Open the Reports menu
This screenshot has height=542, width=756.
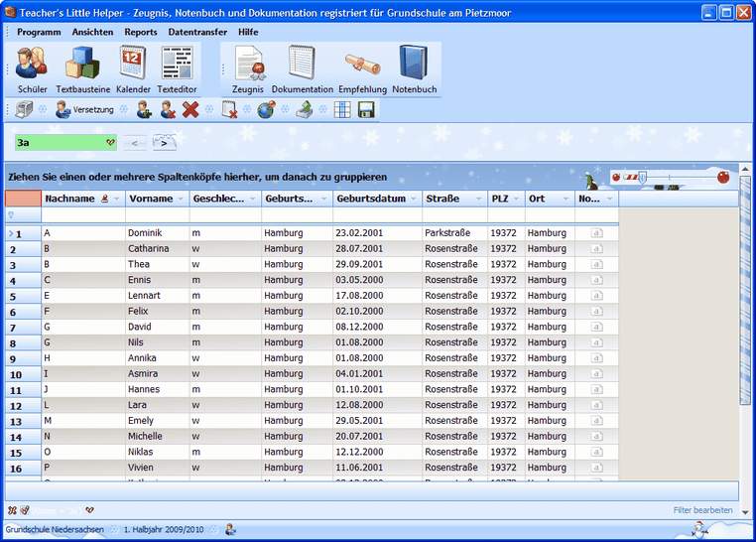(x=141, y=32)
